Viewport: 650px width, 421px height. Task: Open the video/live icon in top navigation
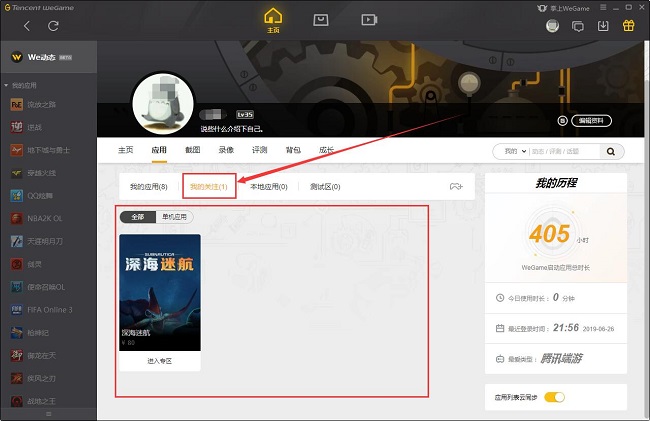(369, 19)
